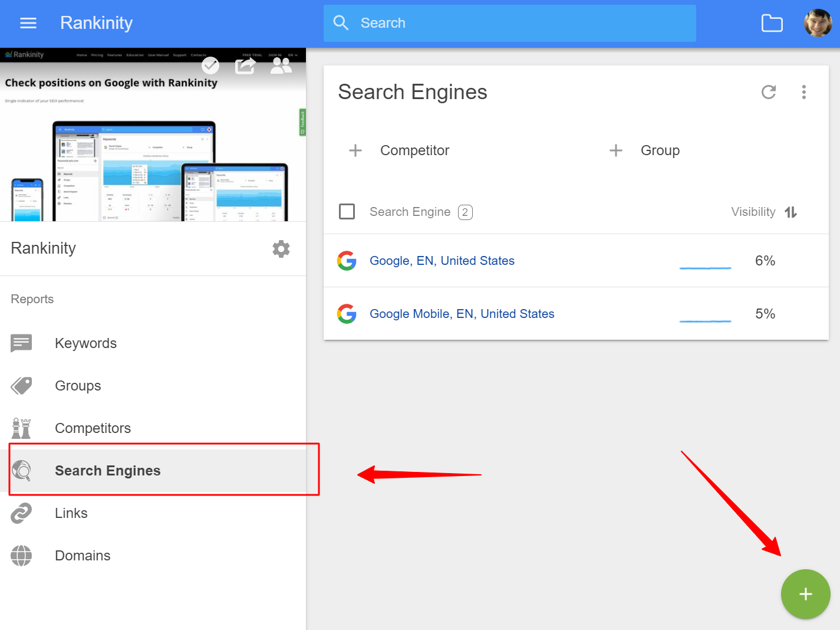
Task: Open the three-dot more options menu
Action: pyautogui.click(x=804, y=92)
